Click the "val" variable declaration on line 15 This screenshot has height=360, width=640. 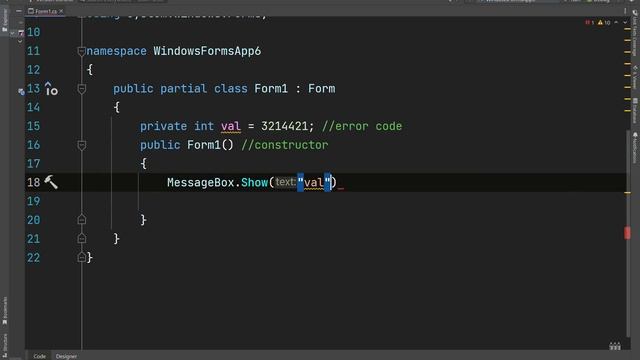pyautogui.click(x=231, y=126)
